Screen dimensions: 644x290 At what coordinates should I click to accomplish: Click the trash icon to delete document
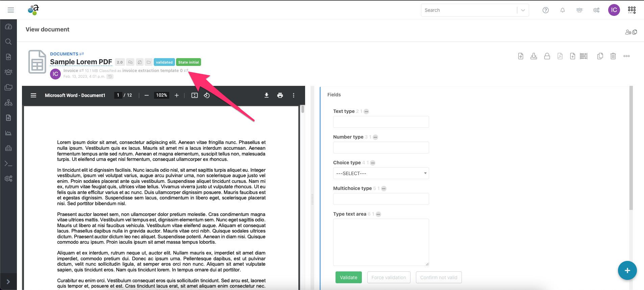click(x=613, y=56)
